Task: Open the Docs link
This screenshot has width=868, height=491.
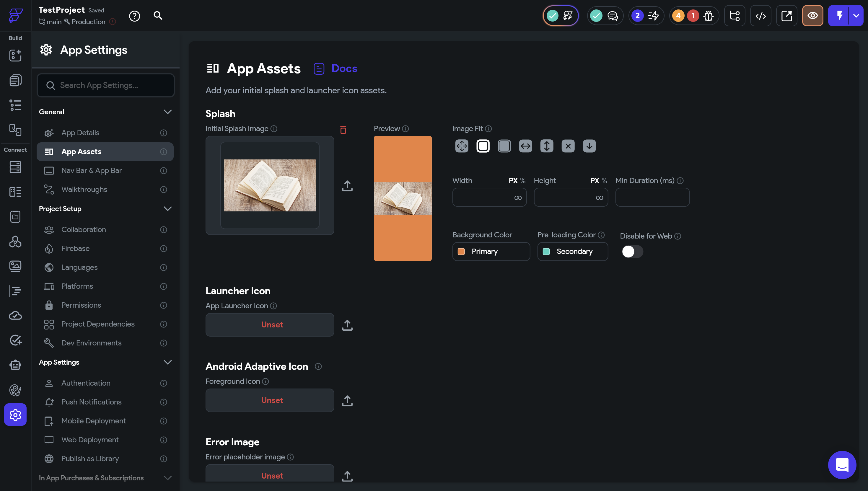Action: (x=344, y=68)
